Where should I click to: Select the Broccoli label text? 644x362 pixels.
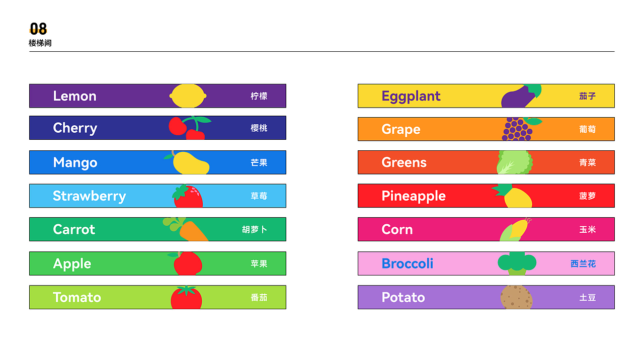[x=408, y=263]
